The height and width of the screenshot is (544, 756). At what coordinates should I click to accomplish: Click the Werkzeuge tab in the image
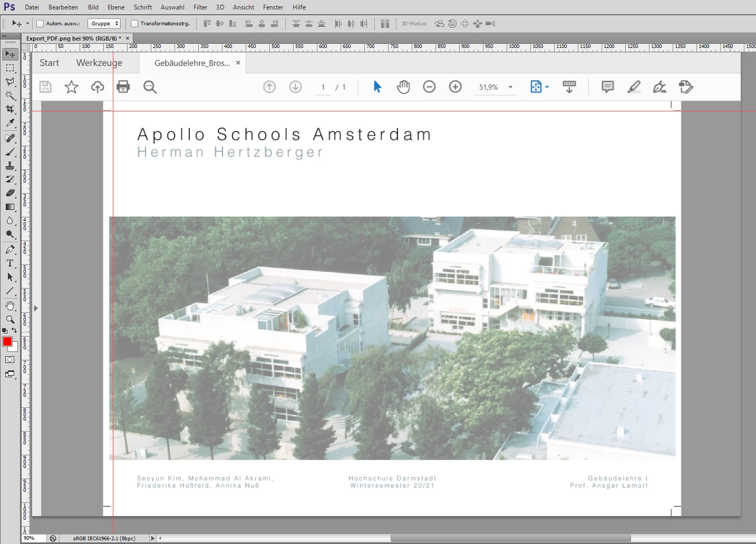pyautogui.click(x=99, y=63)
